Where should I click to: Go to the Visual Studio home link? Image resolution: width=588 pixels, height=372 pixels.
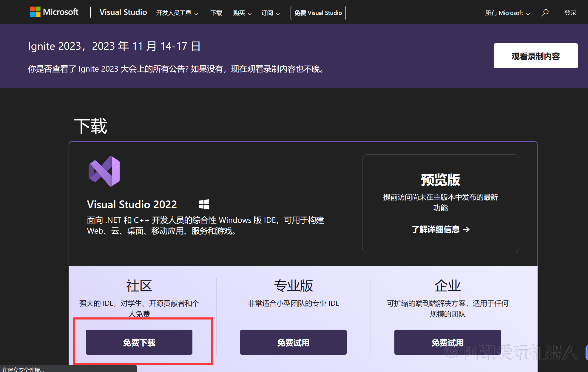pyautogui.click(x=123, y=12)
